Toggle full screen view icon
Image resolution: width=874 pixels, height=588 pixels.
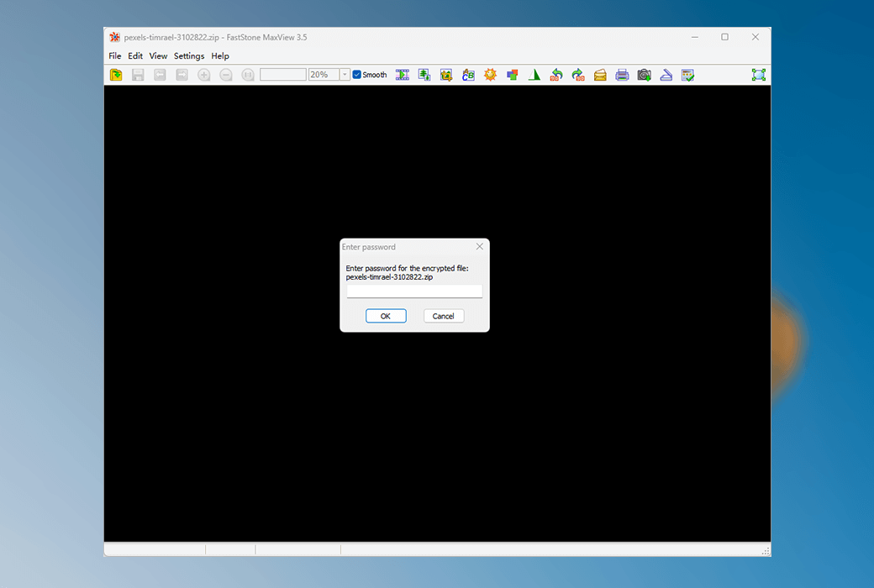pyautogui.click(x=759, y=75)
